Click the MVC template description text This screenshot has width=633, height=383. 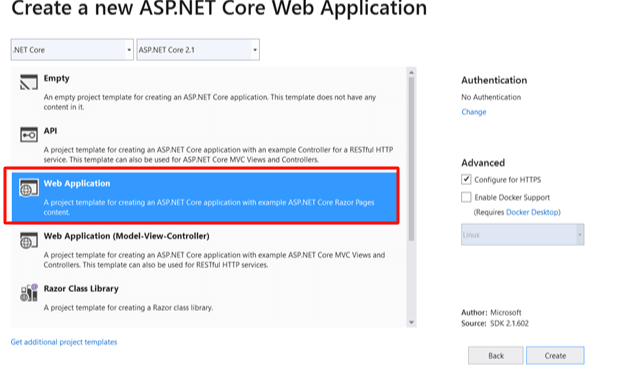pyautogui.click(x=214, y=260)
